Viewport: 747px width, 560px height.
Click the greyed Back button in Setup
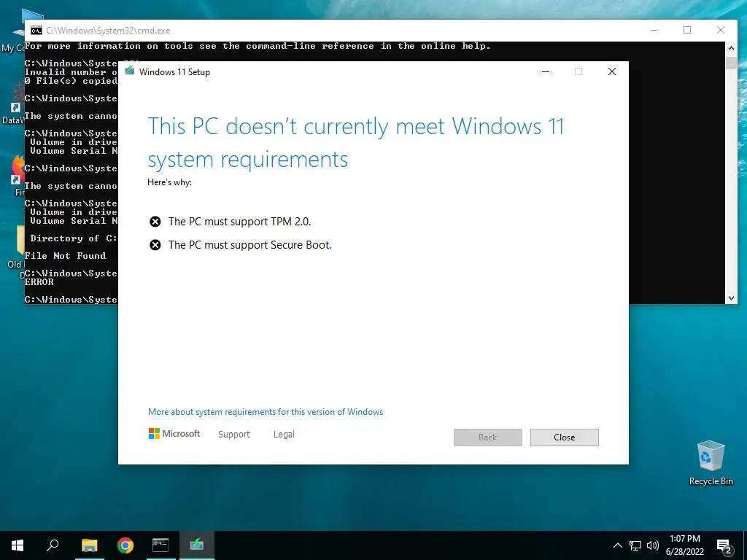tap(487, 437)
